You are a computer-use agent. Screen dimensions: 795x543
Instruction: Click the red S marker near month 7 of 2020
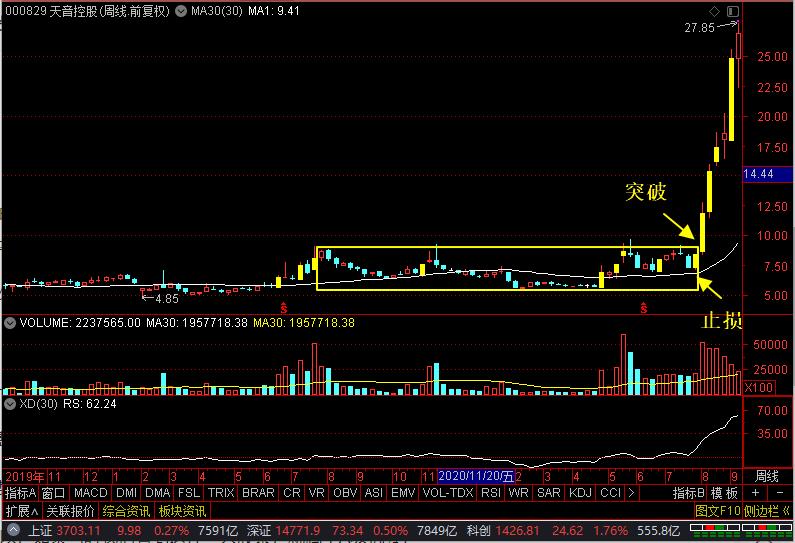284,307
